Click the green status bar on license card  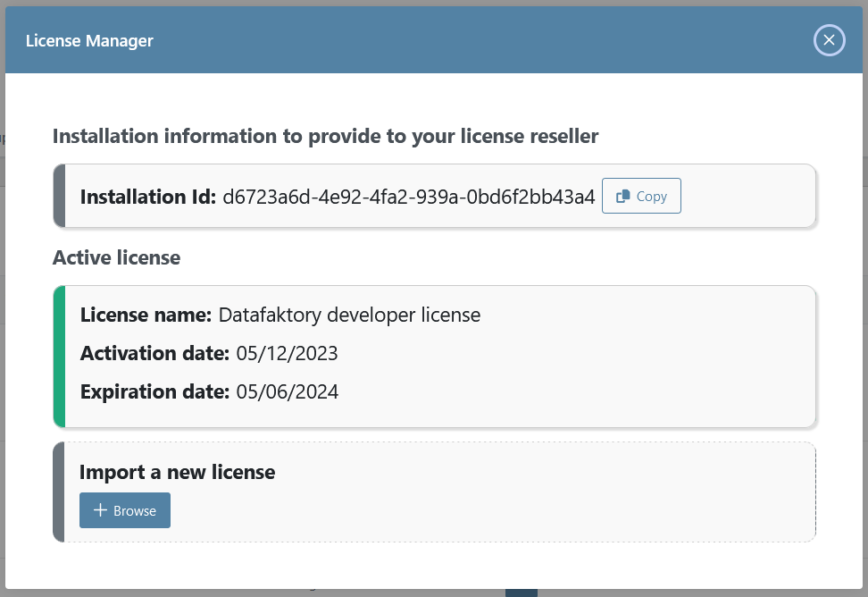click(x=59, y=356)
